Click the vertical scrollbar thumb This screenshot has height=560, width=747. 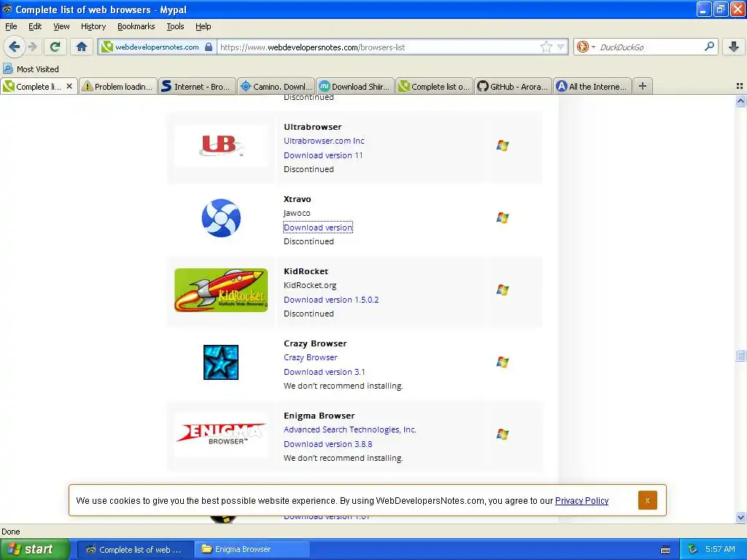740,356
